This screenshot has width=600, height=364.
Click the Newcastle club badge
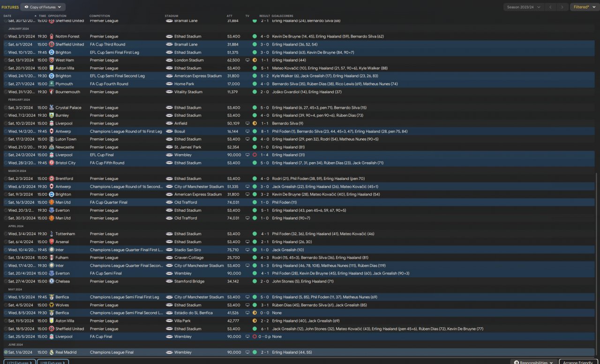click(x=52, y=147)
